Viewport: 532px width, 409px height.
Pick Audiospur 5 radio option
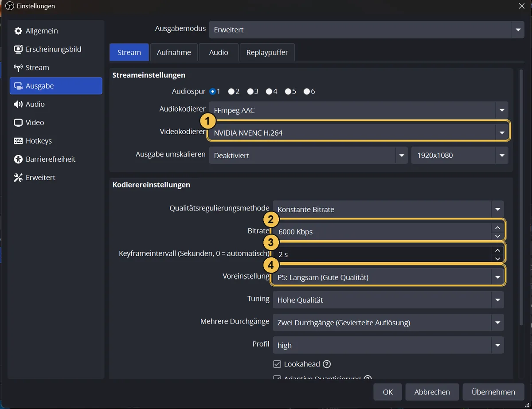pos(288,91)
